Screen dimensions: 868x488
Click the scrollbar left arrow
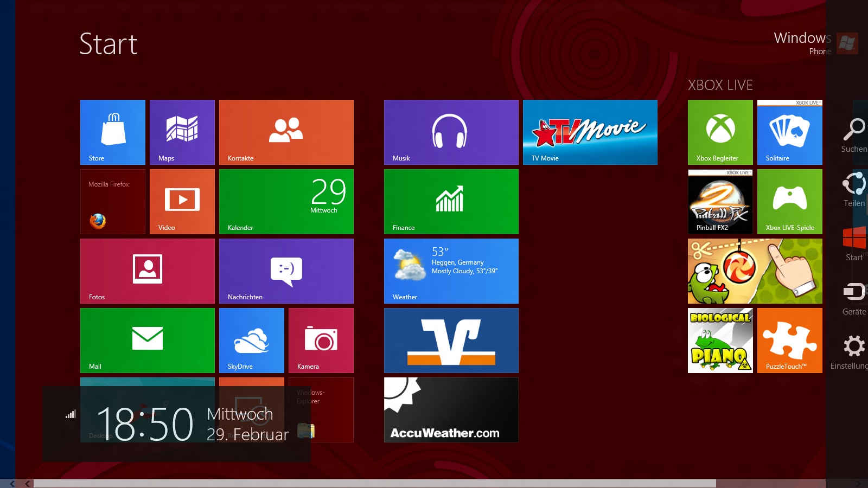27,483
